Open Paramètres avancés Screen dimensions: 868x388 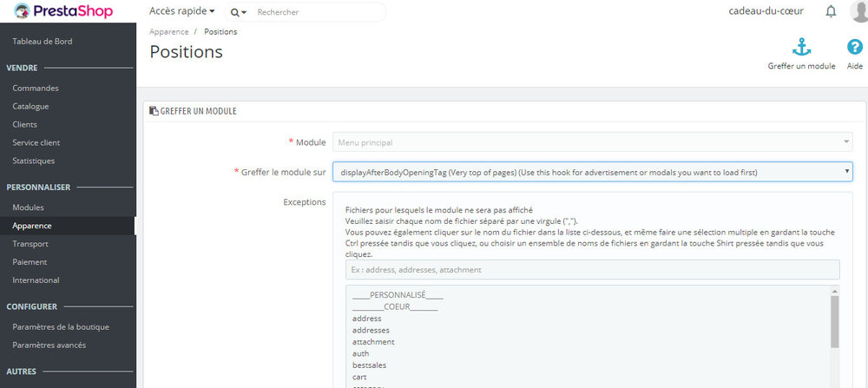point(49,345)
